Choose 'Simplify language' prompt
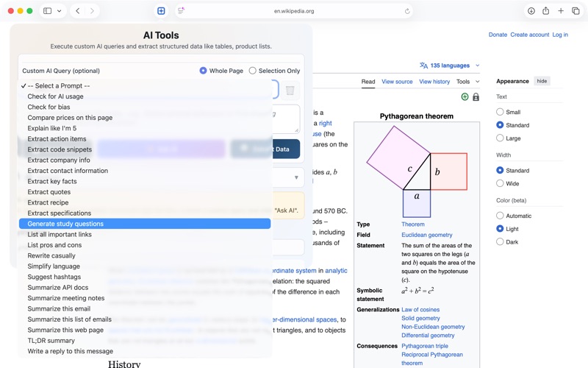The image size is (588, 368). pyautogui.click(x=145, y=266)
